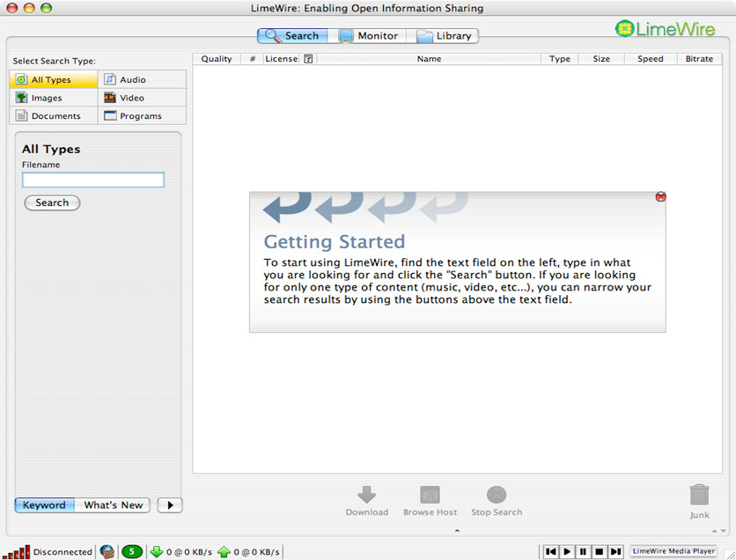736x560 pixels.
Task: Switch to Keyword search mode
Action: pyautogui.click(x=45, y=505)
